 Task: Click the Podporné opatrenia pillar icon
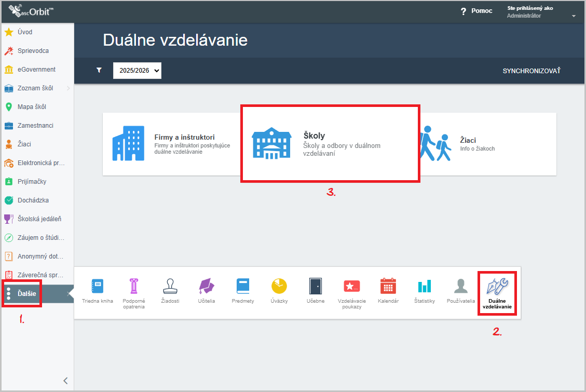[x=134, y=287]
